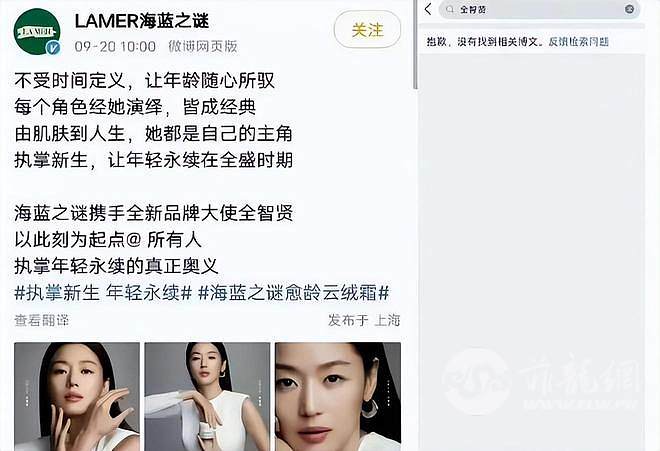Click the search magnifier icon
The width and height of the screenshot is (660, 451).
point(450,9)
